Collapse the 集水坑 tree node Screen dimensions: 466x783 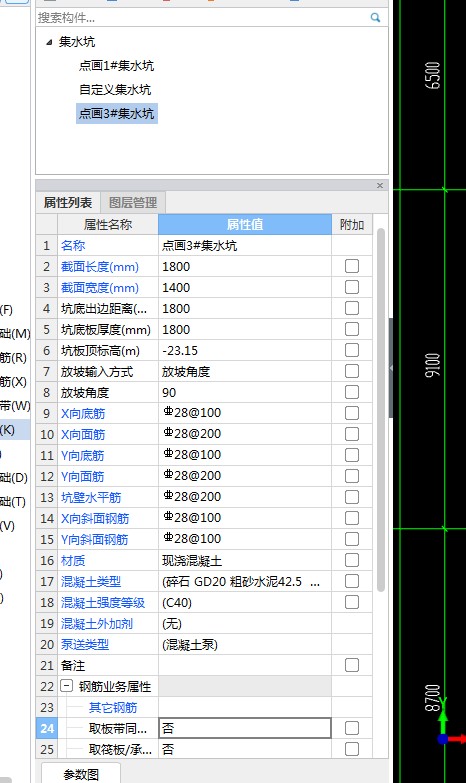[49, 42]
